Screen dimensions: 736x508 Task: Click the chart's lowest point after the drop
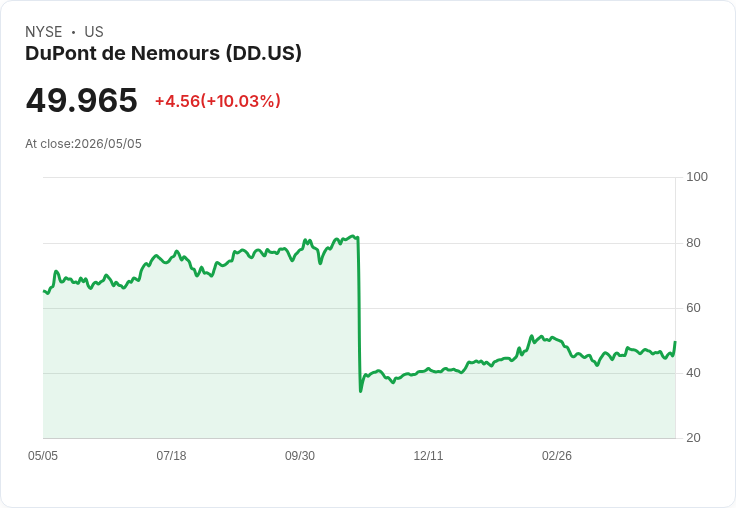click(360, 392)
